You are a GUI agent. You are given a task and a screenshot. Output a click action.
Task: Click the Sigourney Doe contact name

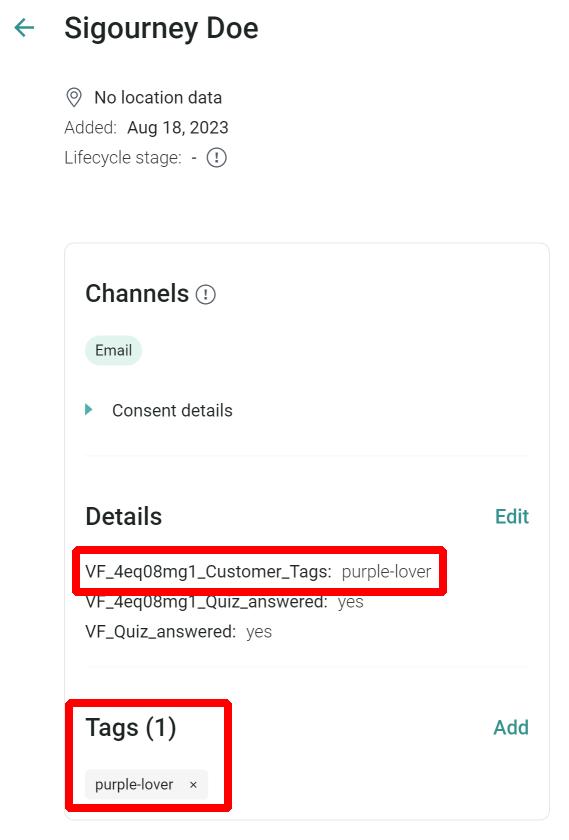tap(161, 28)
